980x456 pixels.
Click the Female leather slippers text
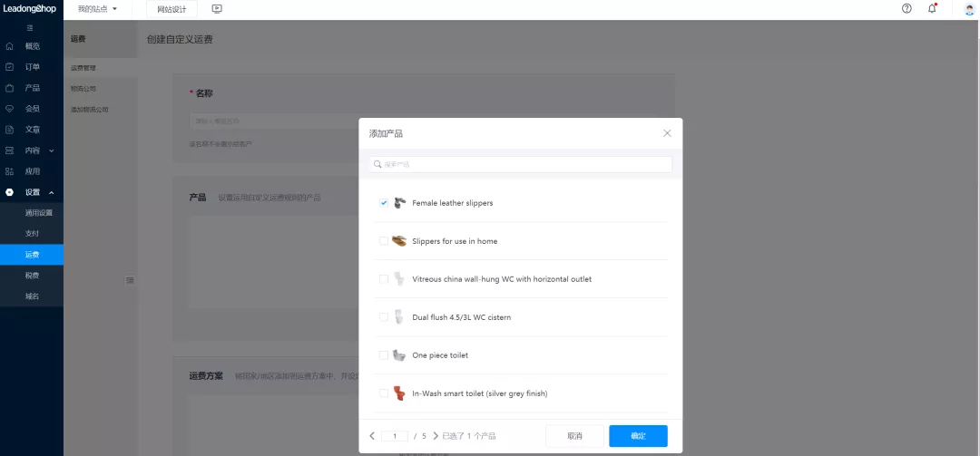pos(453,203)
